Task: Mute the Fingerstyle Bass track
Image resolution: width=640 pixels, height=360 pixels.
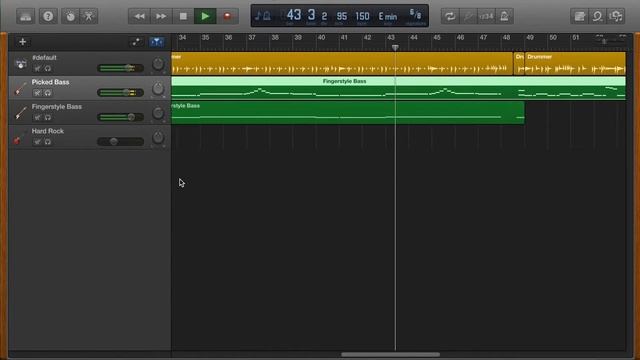Action: (x=38, y=118)
